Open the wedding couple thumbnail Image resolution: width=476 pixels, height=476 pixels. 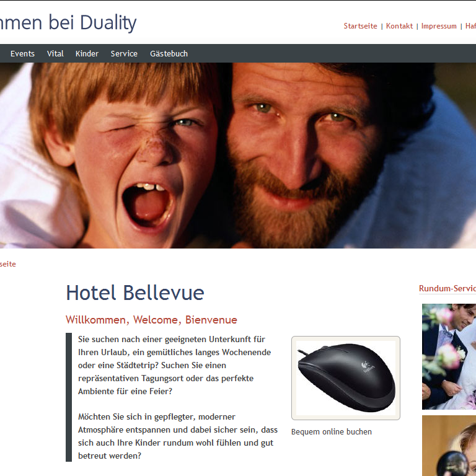pos(449,356)
